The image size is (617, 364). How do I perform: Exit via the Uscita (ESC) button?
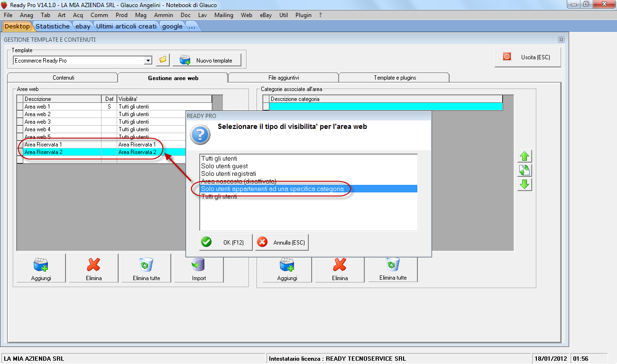528,57
